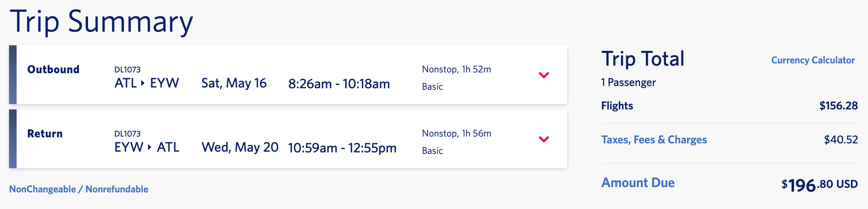Click the 10:59am - 12:55pm flight time
868x209 pixels.
(x=342, y=148)
